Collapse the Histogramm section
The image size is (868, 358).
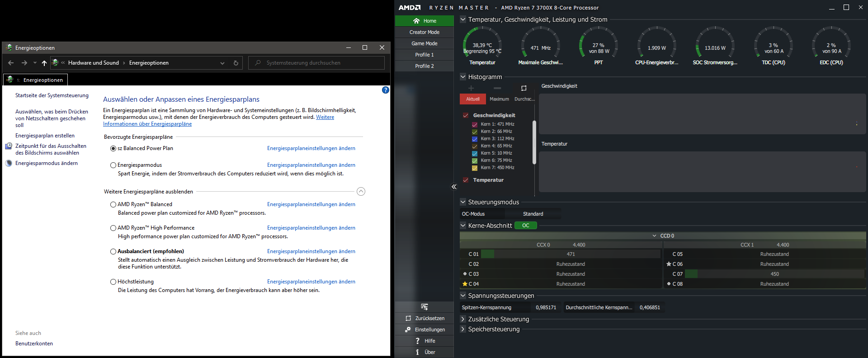coord(463,77)
